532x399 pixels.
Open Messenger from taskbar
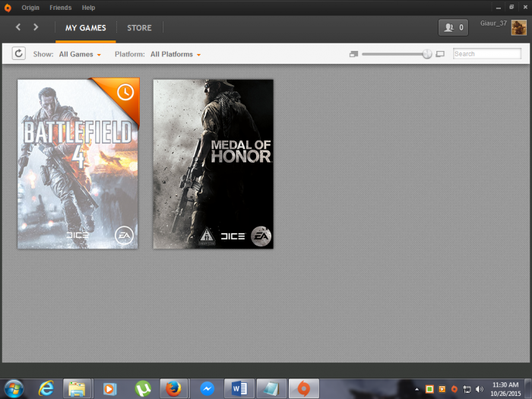[x=207, y=389]
